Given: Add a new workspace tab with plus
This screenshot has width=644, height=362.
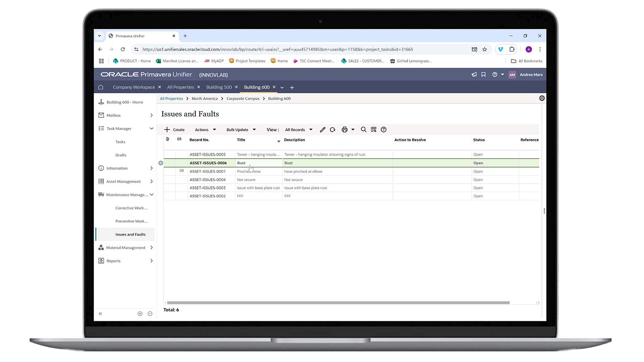Looking at the screenshot, I should point(292,87).
